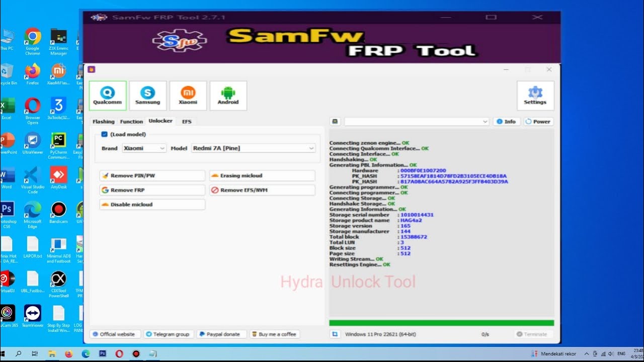Open 3uTools desktop shortcut

58,109
